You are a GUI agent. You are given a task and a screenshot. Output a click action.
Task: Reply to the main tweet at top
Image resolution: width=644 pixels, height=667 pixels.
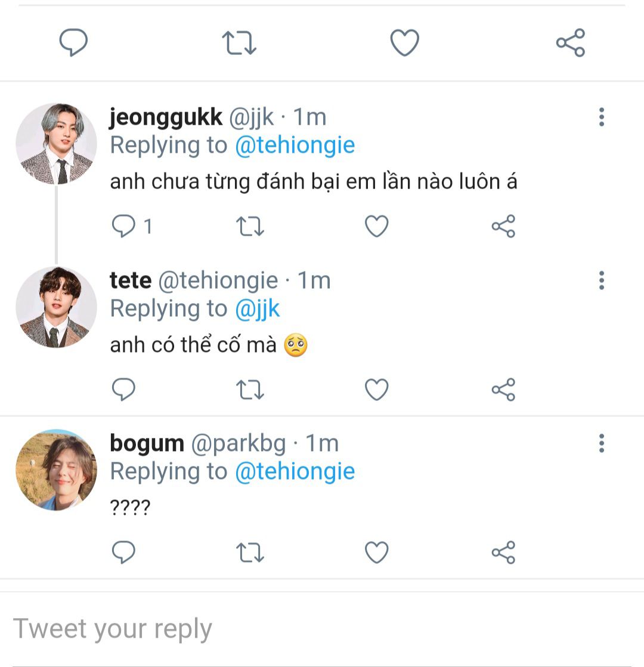coord(73,44)
